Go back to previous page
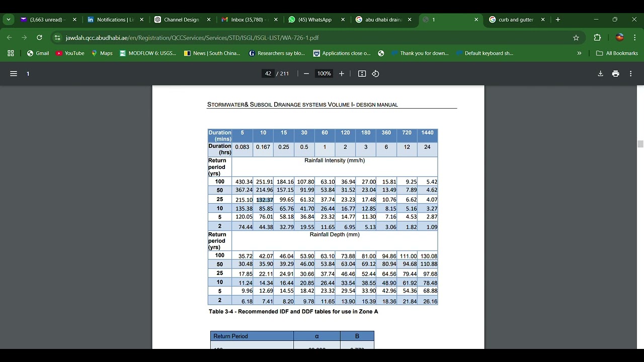Viewport: 644px width, 362px height. 9,38
